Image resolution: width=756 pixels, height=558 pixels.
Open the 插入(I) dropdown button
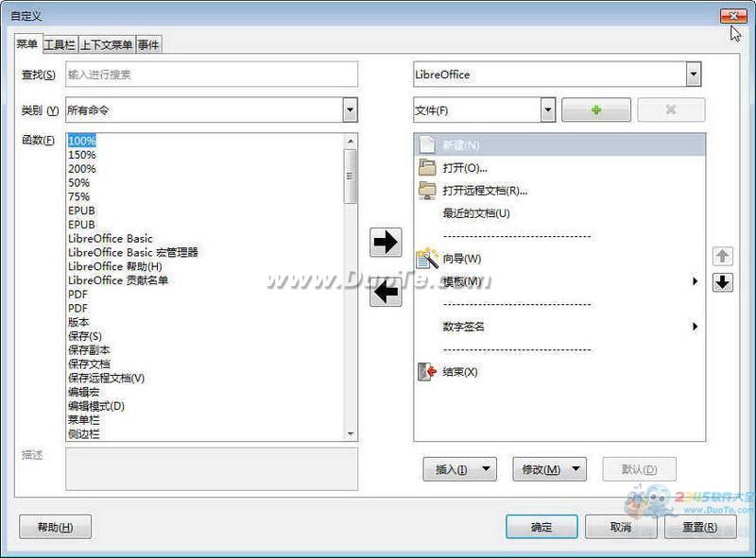click(x=459, y=469)
